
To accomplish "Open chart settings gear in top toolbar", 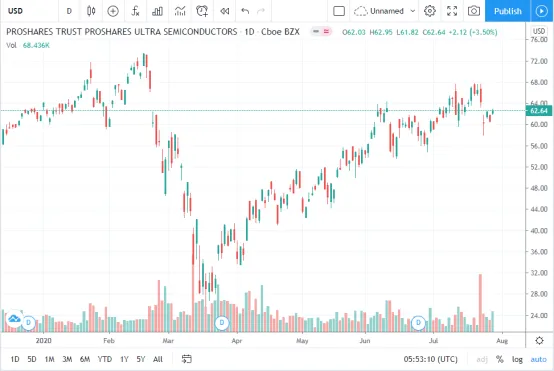I will click(x=430, y=11).
